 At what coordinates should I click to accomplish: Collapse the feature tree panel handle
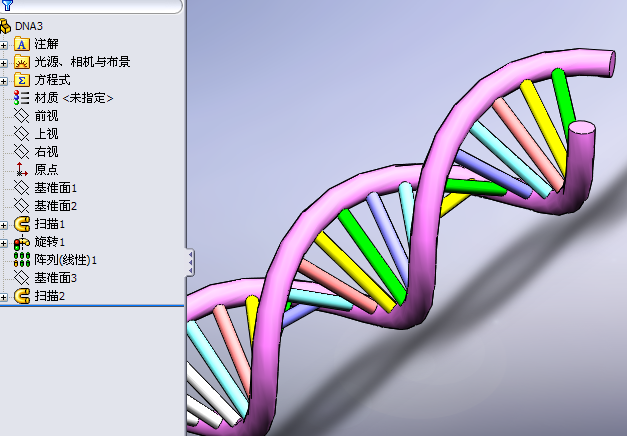[190, 262]
